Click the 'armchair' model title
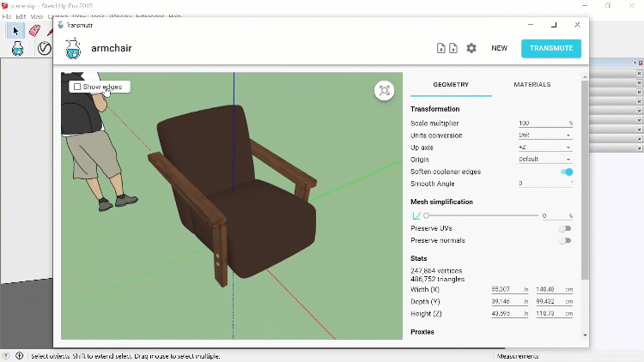Image resolution: width=644 pixels, height=362 pixels. [112, 48]
